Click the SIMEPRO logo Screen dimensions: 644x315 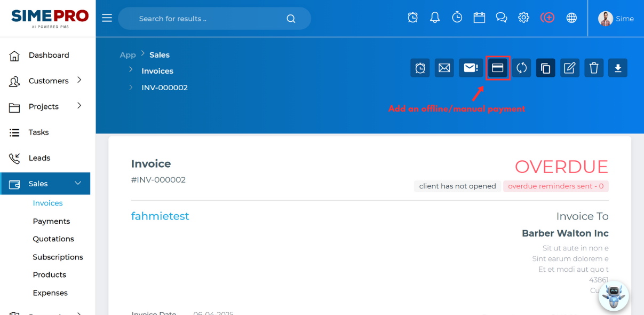(x=50, y=18)
